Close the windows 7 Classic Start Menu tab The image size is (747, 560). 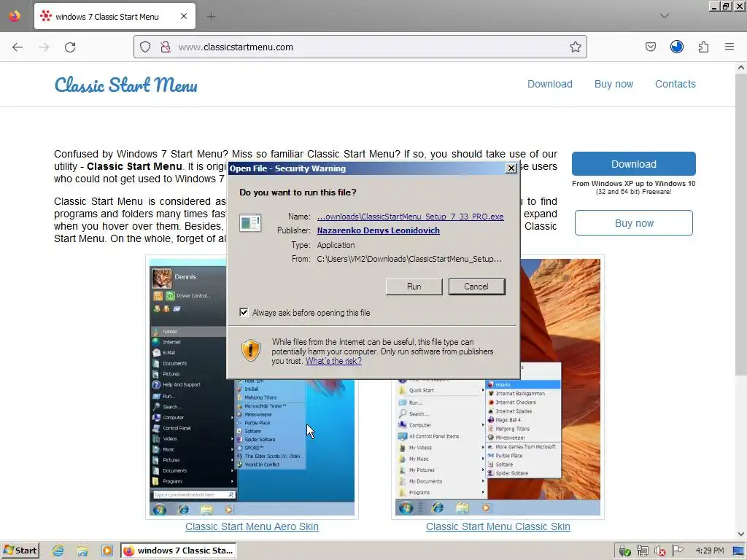coord(184,16)
